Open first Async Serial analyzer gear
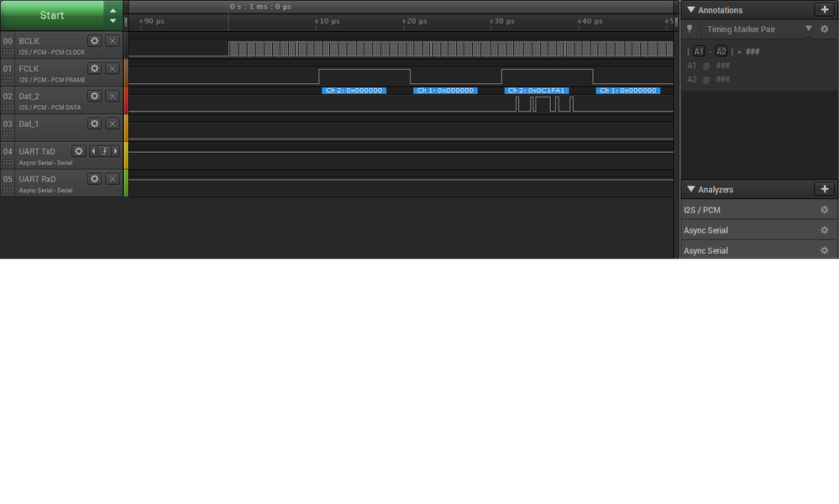839x504 pixels. (825, 230)
